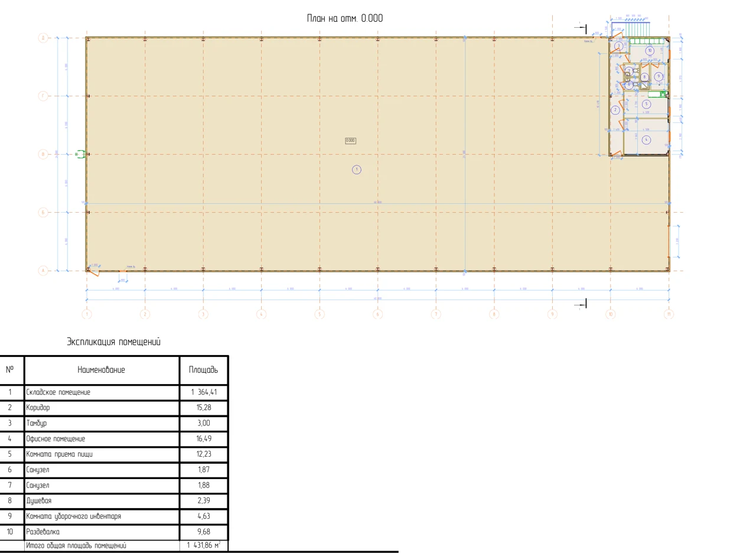Click the area value '1 364,41'

coord(204,392)
